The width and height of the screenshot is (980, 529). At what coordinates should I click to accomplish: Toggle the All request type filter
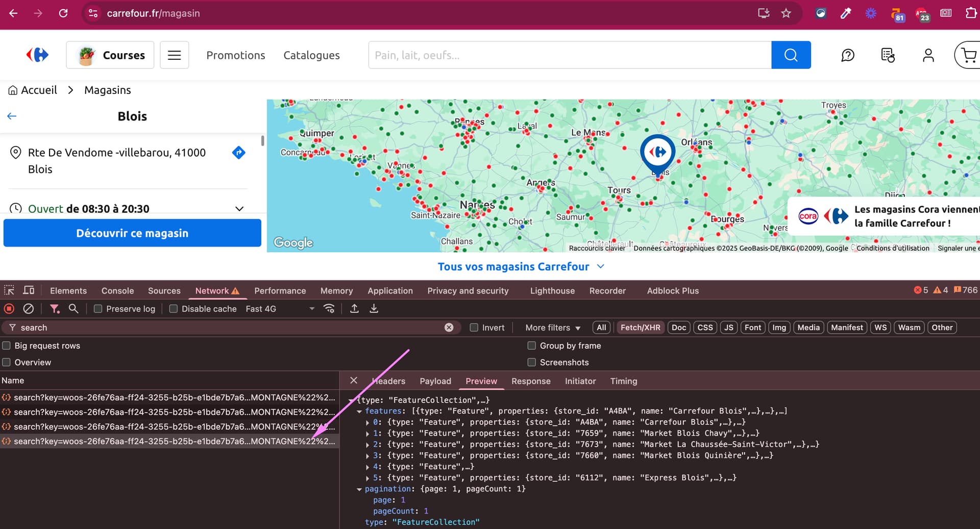[x=601, y=328]
